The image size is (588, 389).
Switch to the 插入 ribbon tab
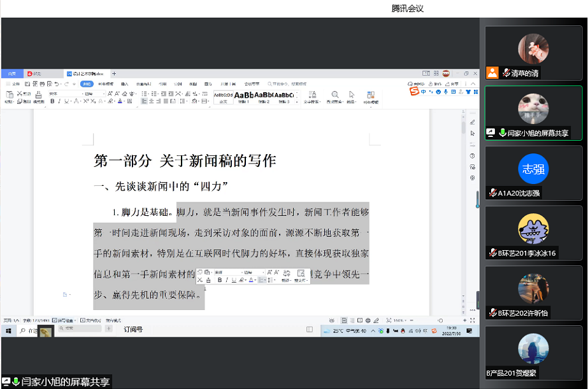pyautogui.click(x=125, y=83)
